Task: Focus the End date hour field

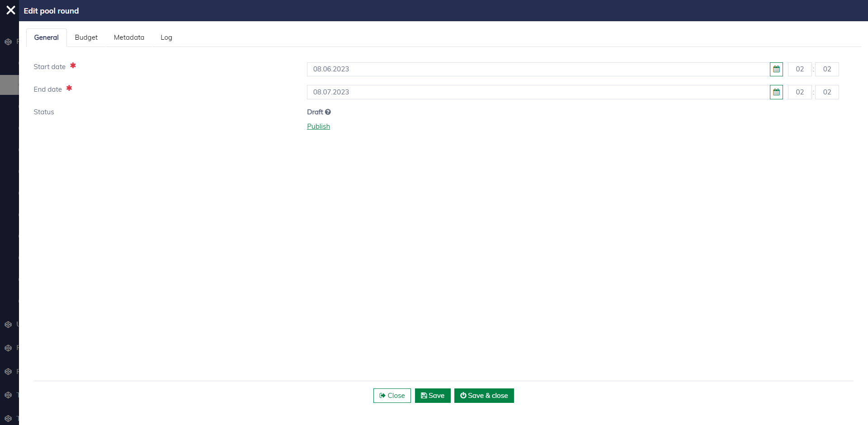Action: (x=799, y=92)
